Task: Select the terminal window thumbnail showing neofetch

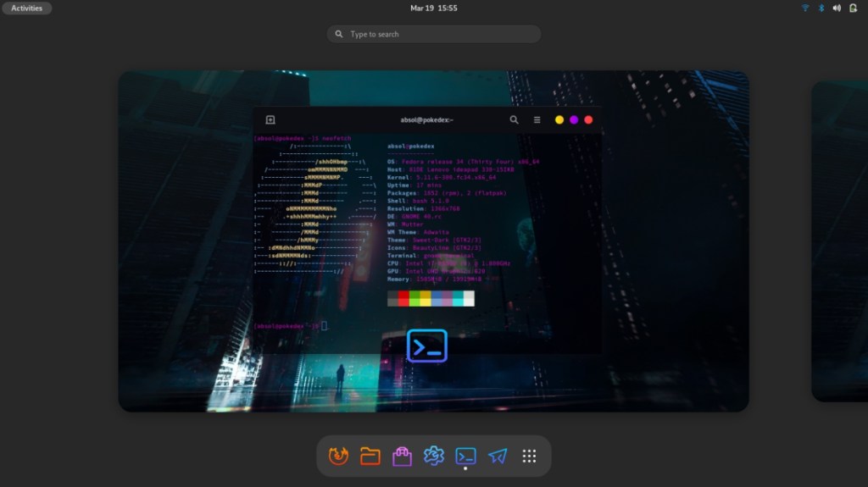Action: (x=427, y=229)
